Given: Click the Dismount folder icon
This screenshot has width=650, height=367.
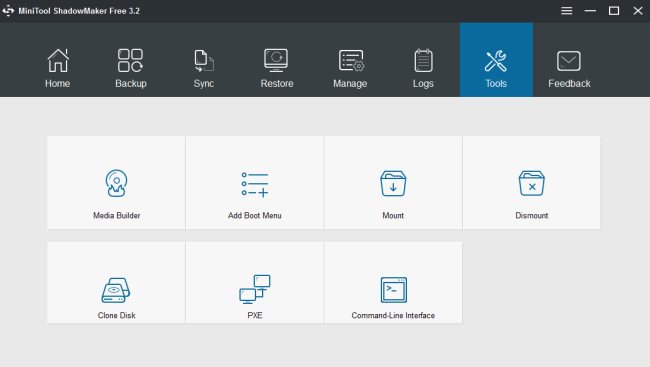Looking at the screenshot, I should point(531,183).
